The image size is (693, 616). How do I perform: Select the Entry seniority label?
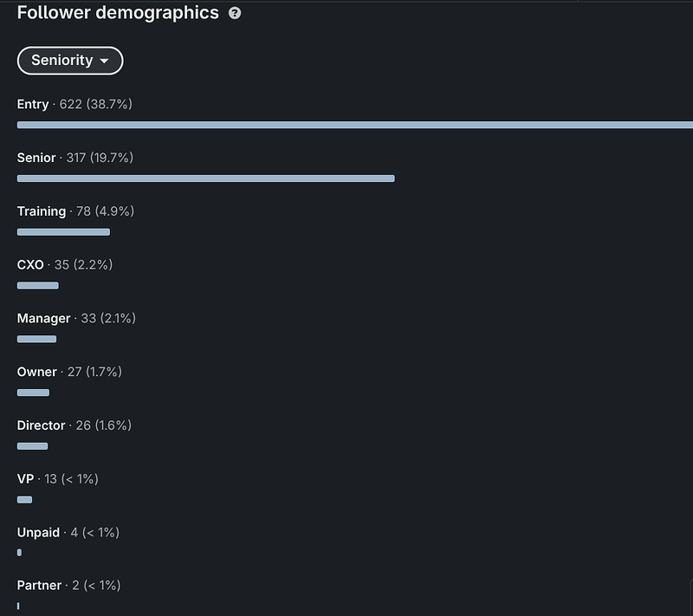click(x=33, y=104)
